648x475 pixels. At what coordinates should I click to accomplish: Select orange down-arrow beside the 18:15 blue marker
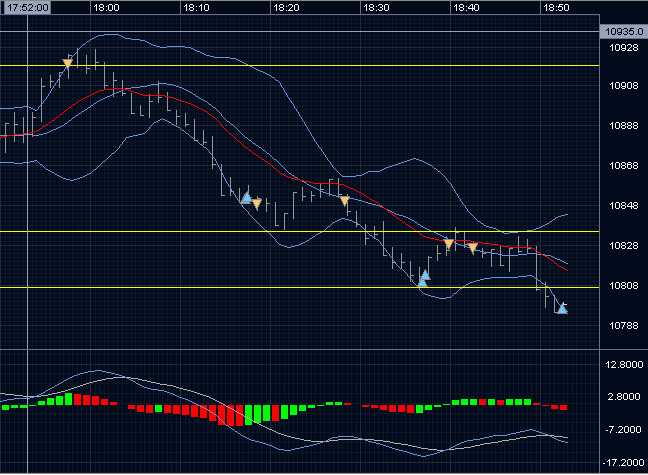click(257, 204)
